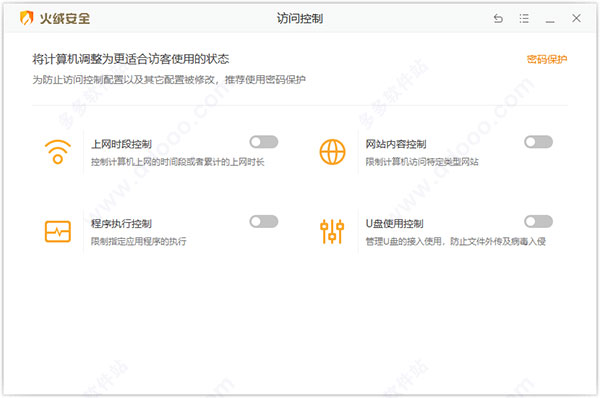Open 网站内容控制 settings title
This screenshot has height=398, width=600.
(x=396, y=144)
